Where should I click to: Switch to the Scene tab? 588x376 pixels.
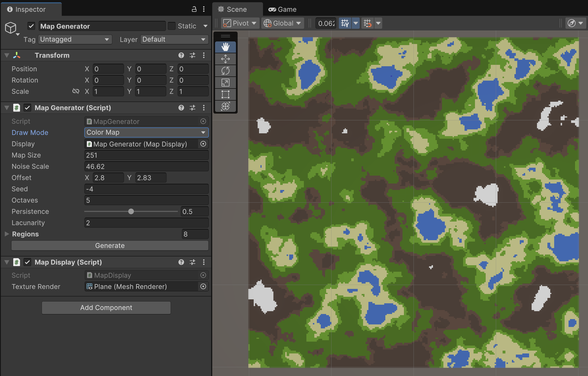[233, 9]
